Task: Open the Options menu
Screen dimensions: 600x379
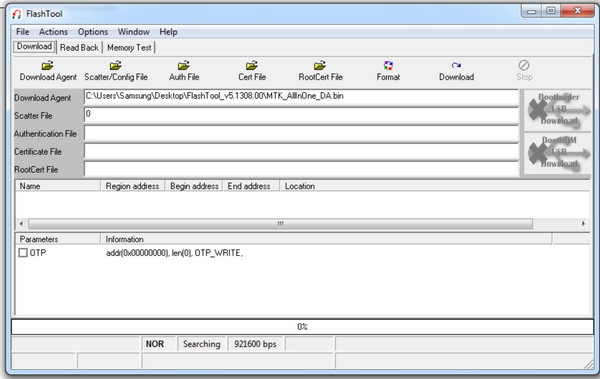Action: [93, 32]
